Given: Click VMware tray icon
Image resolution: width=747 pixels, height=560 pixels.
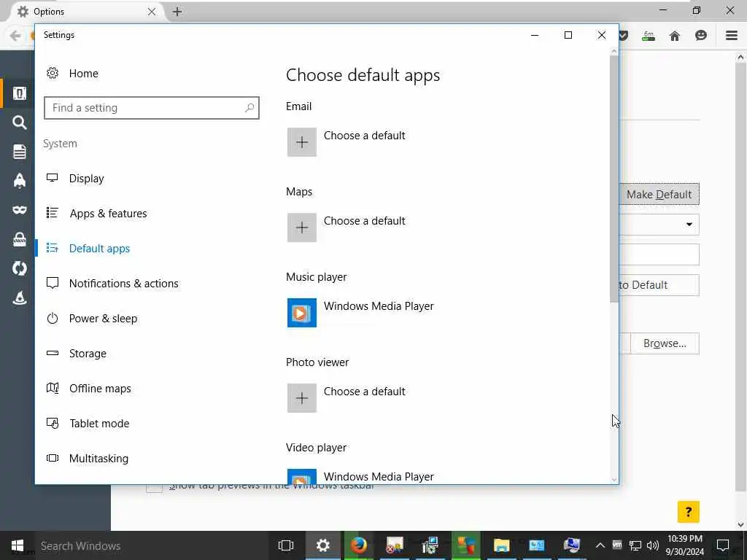Looking at the screenshot, I should click(617, 545).
